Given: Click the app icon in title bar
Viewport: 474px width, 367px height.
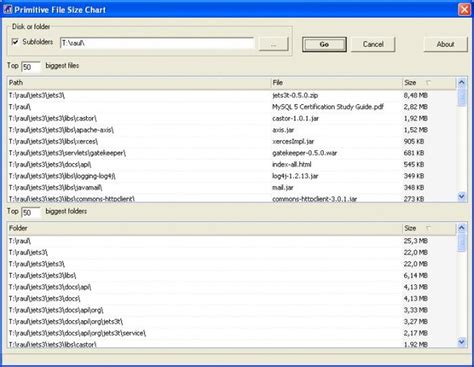Looking at the screenshot, I should coord(7,9).
